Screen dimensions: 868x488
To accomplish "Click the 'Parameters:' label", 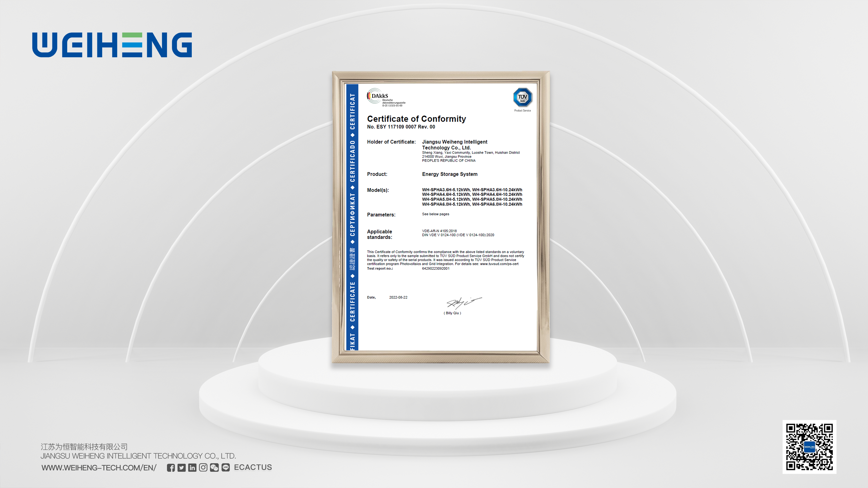I will click(381, 215).
